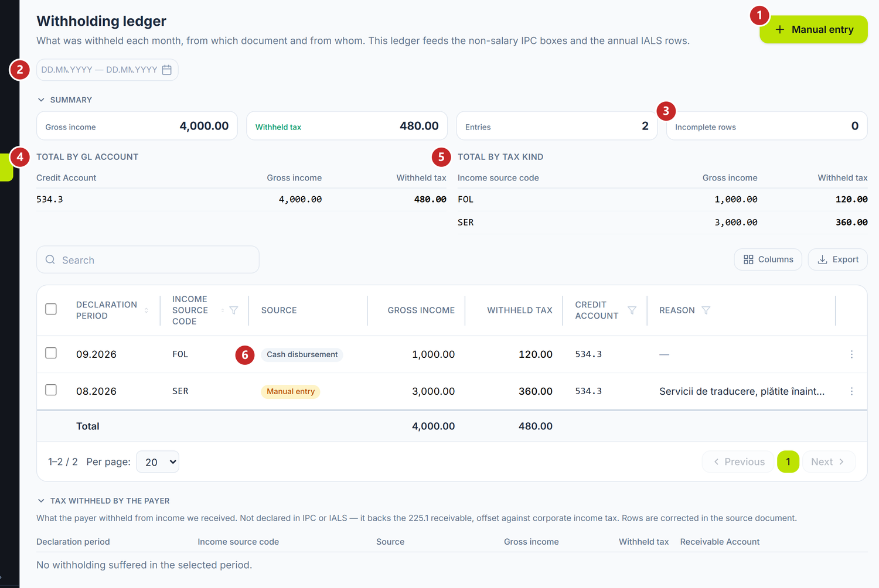Click the Withheld Tax column header in the table
Image resolution: width=879 pixels, height=588 pixels.
[x=520, y=310]
